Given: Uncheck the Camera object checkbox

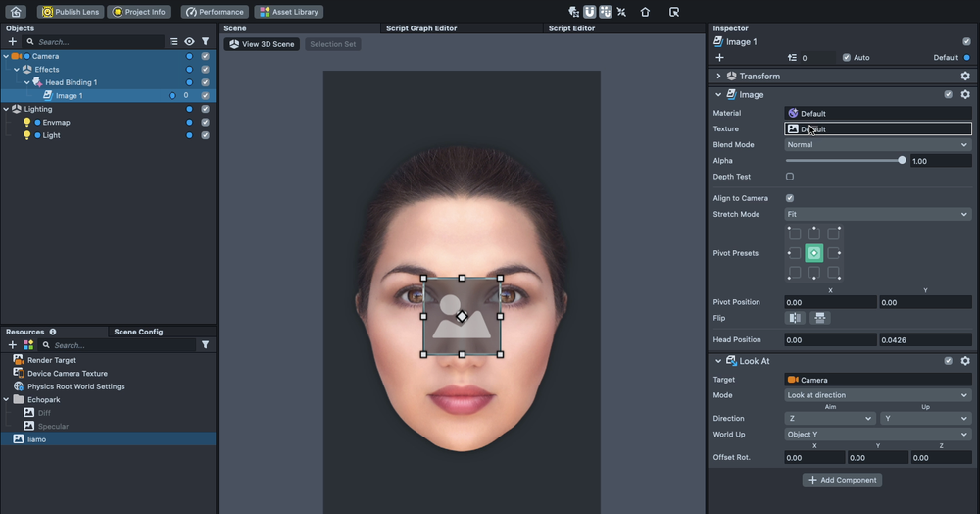Looking at the screenshot, I should tap(205, 56).
